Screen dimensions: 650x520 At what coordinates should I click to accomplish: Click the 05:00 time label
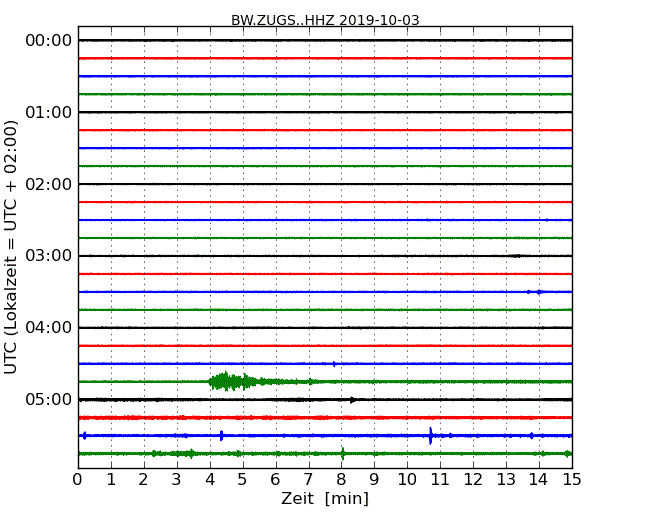click(49, 399)
